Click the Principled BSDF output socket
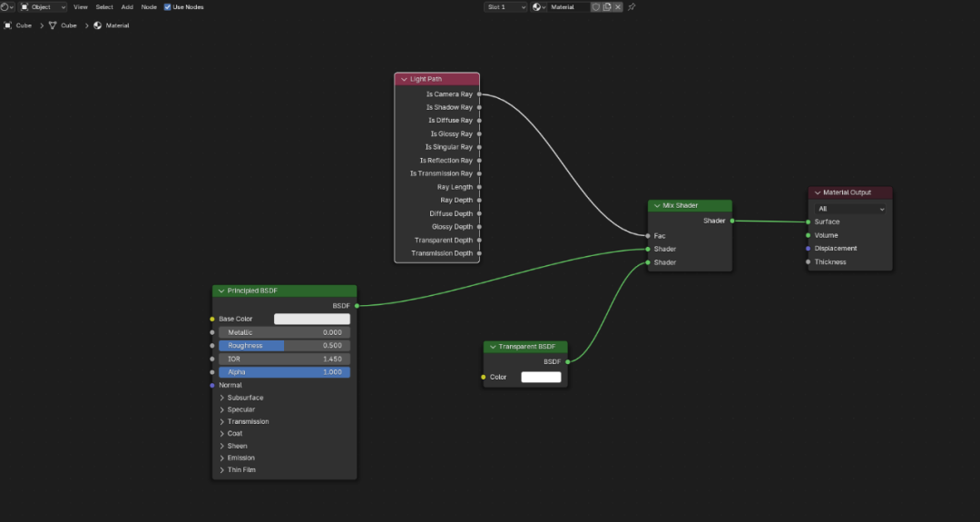Screen dimensions: 980x522 [x=357, y=306]
